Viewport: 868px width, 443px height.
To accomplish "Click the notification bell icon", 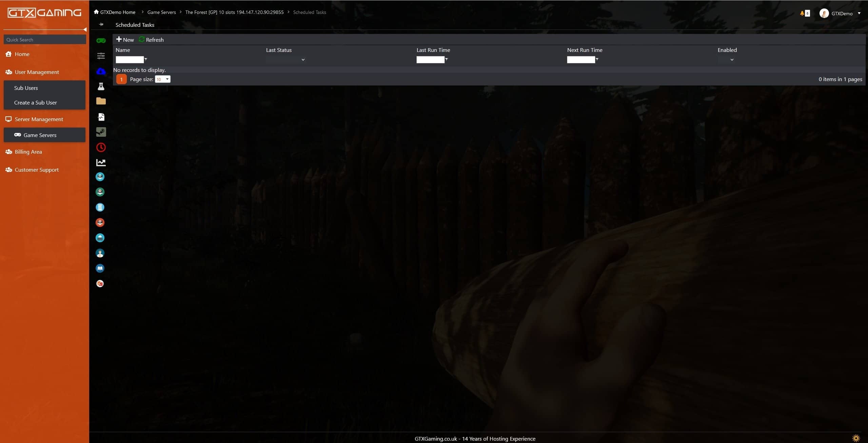I will tap(802, 13).
